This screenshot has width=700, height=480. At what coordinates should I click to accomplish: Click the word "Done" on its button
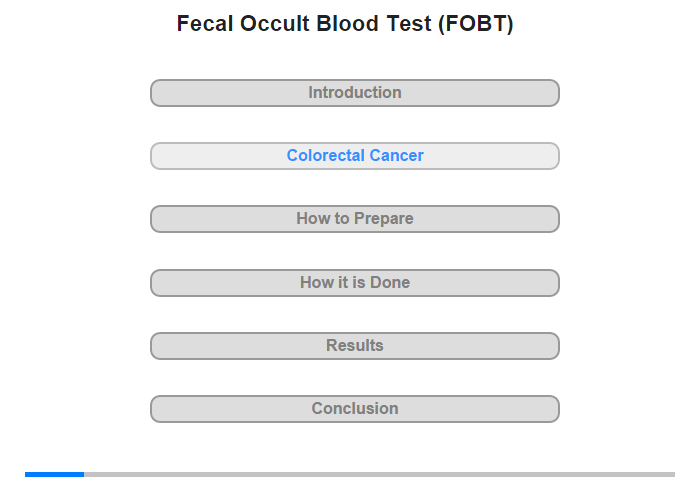(x=390, y=283)
